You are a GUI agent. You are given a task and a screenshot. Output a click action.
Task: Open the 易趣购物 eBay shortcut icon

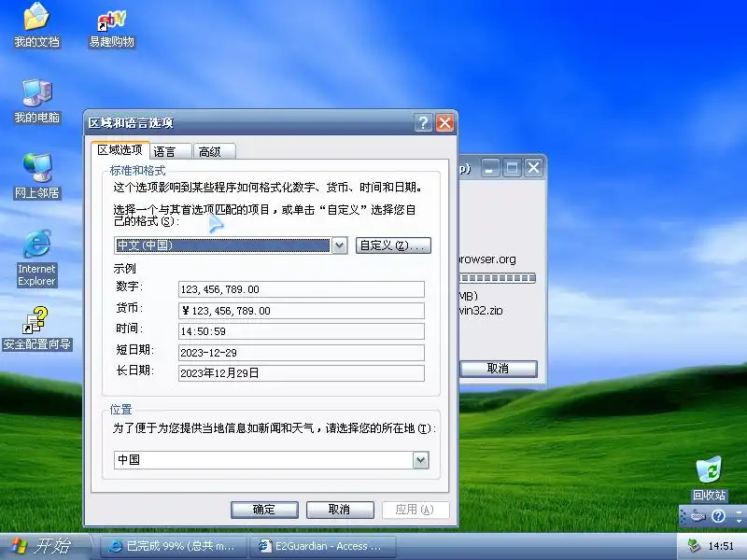coord(112,28)
